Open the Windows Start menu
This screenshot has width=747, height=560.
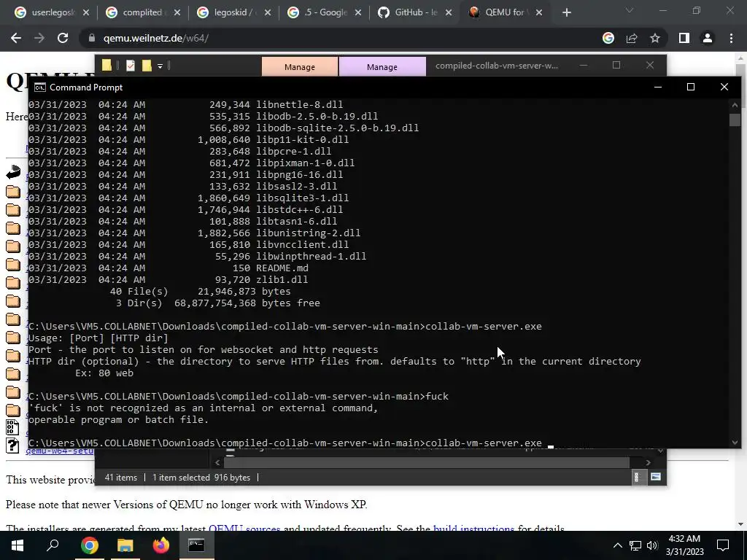point(18,545)
